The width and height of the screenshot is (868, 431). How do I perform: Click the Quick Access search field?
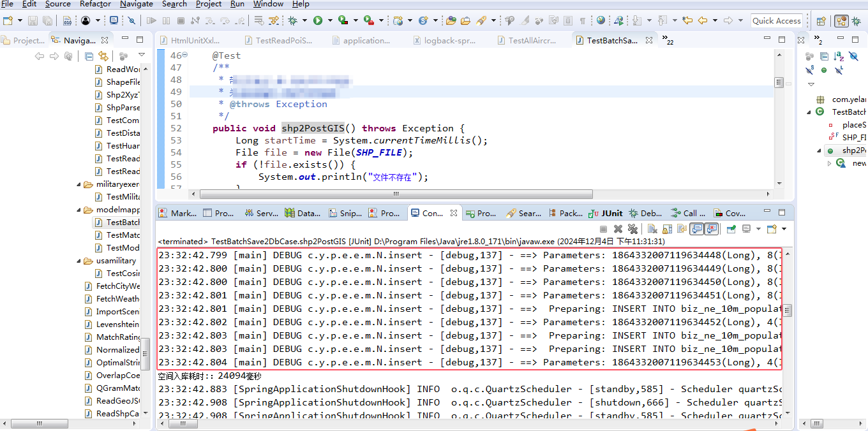(776, 20)
